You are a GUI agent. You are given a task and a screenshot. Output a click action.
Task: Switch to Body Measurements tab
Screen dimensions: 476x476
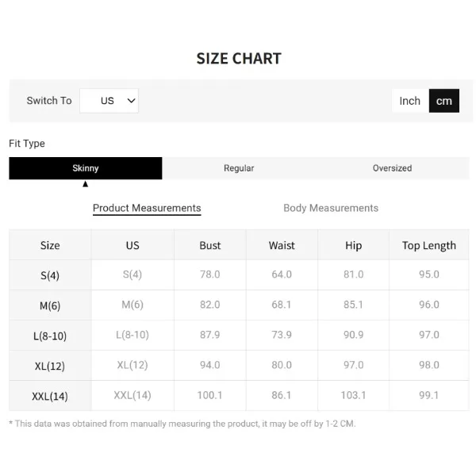tap(331, 208)
